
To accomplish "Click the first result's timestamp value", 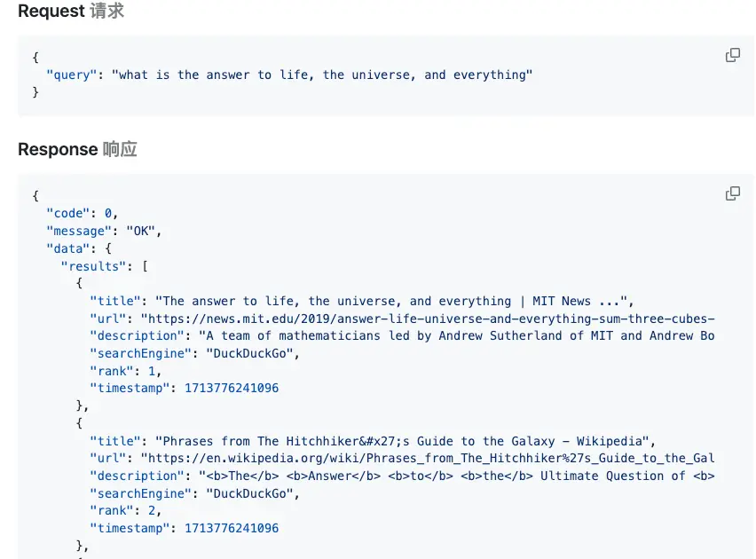I will (x=232, y=389).
